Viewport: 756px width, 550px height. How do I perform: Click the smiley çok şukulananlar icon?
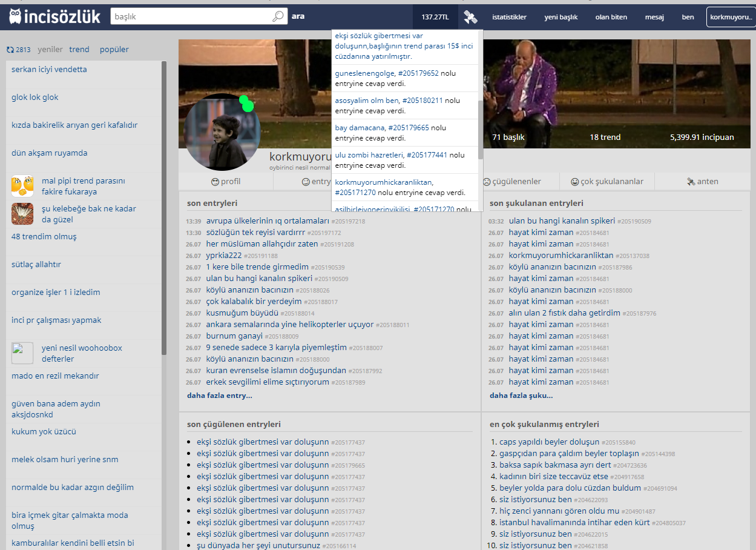(574, 181)
